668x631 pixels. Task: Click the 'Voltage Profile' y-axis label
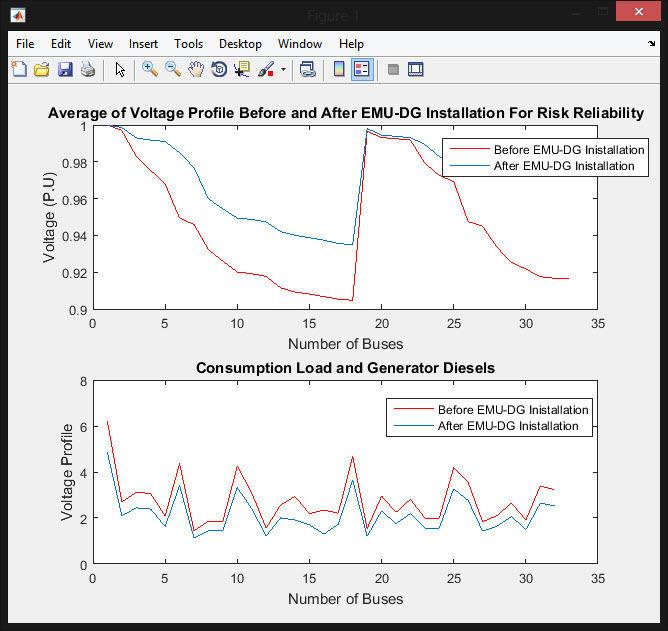point(67,472)
